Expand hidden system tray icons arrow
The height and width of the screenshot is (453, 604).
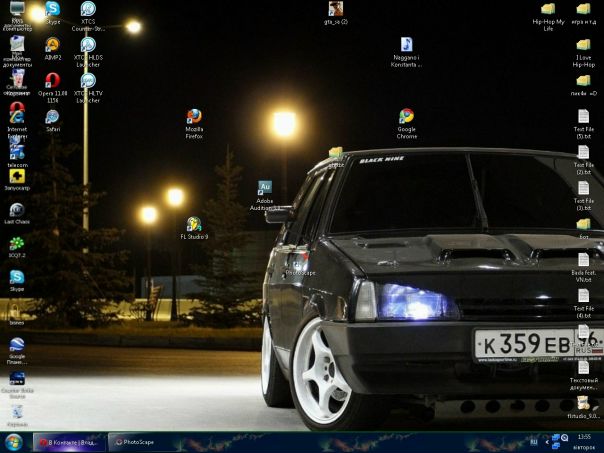click(547, 442)
